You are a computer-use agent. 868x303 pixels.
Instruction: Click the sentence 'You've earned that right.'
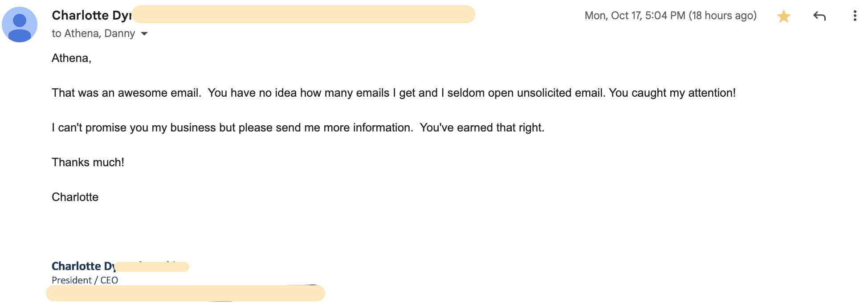tap(482, 128)
